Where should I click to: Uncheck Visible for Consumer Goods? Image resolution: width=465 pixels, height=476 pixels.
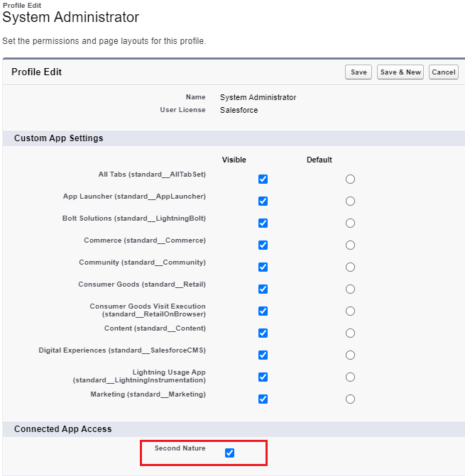[x=263, y=289]
